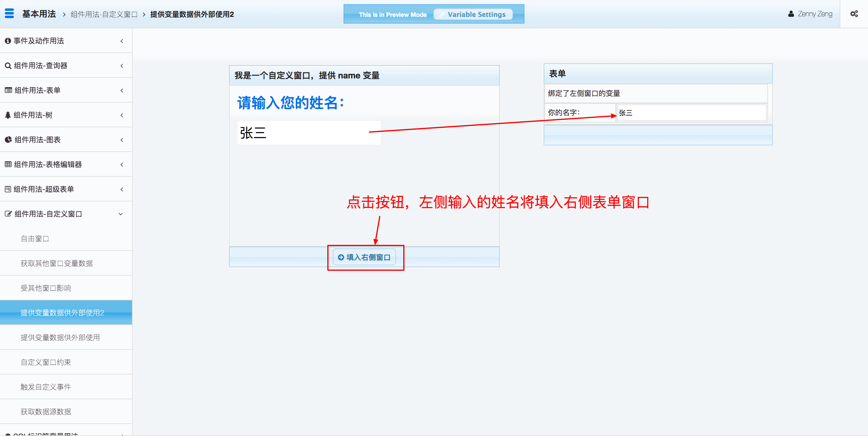Viewport: 868px width, 436px height.
Task: Expand the 组件用法-超级表单 chevron
Action: coord(122,189)
